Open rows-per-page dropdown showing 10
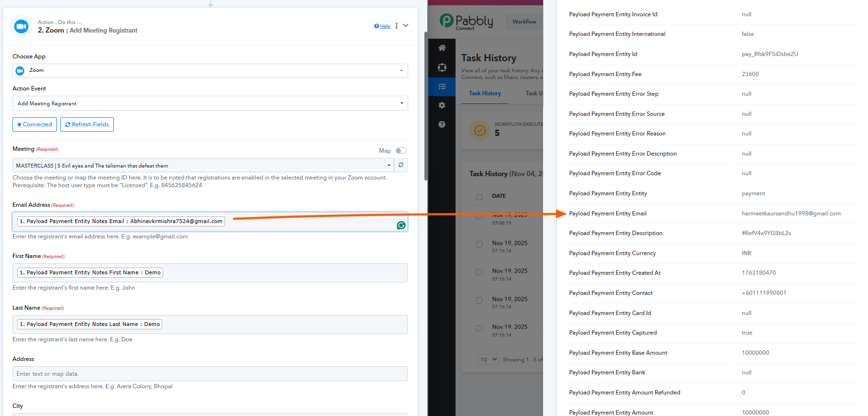 coord(489,360)
